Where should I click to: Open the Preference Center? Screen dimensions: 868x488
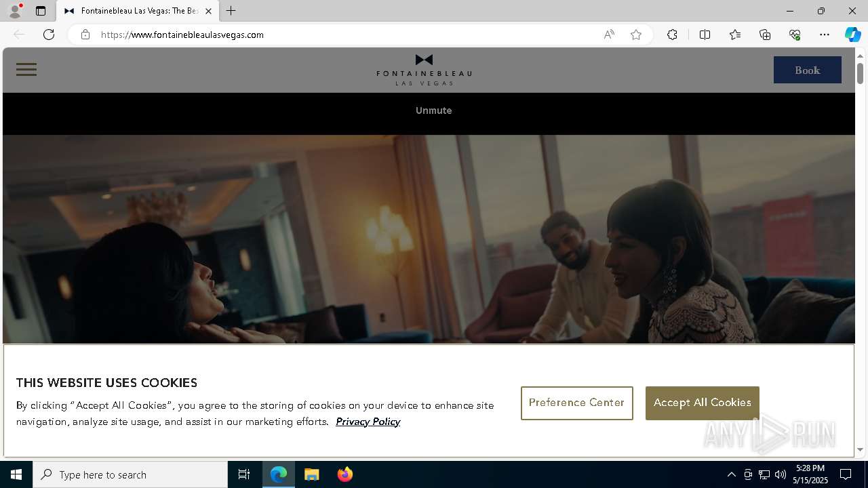(576, 403)
